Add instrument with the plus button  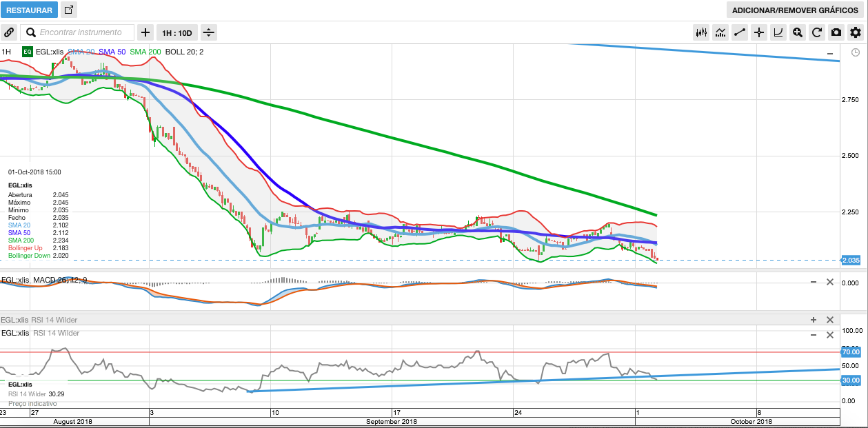coord(145,32)
